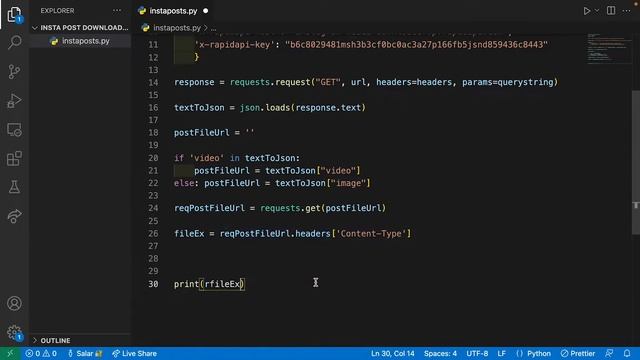Open the Testing flask view
Viewport: 640px width, 360px height.
(x=14, y=187)
